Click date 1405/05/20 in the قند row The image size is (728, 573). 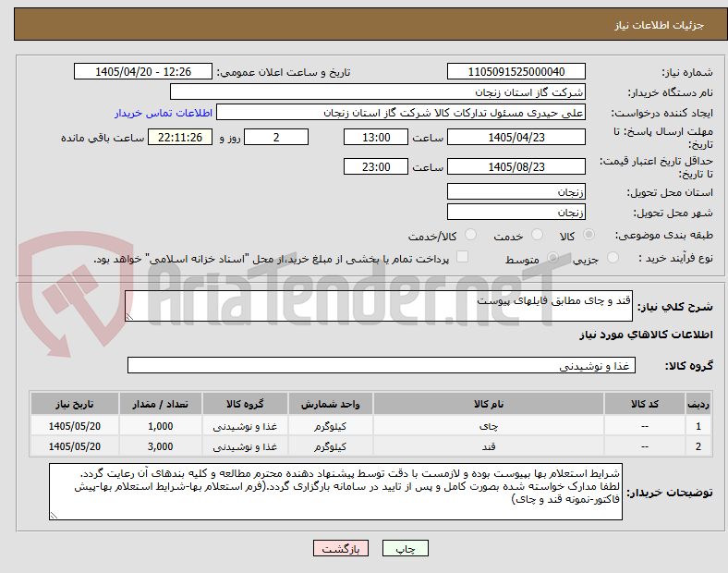(x=74, y=446)
